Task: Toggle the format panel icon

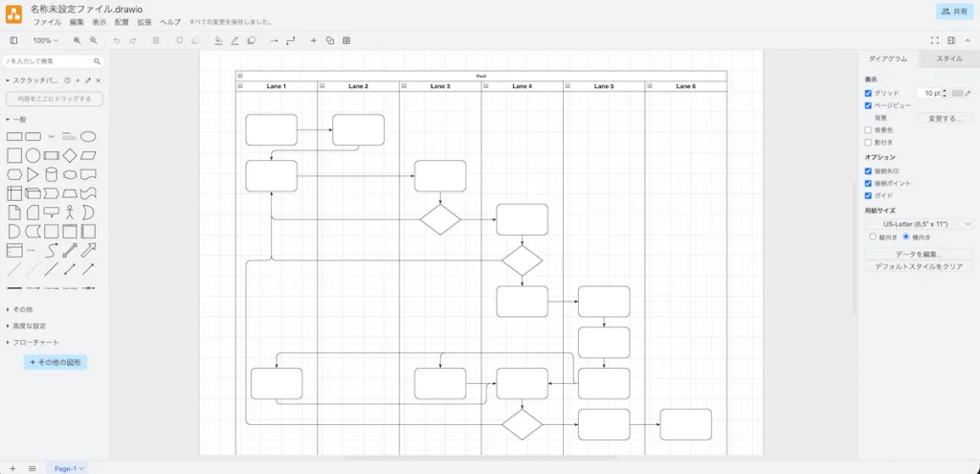Action: [x=951, y=40]
